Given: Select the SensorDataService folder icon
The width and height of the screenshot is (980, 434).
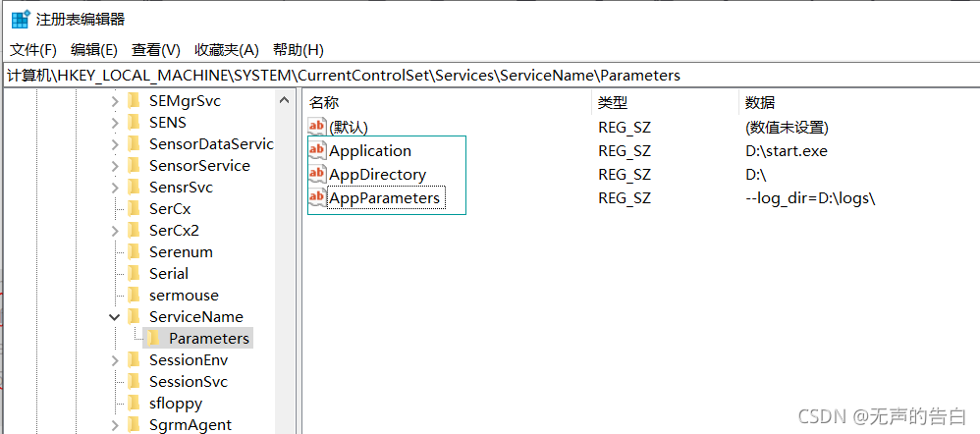Looking at the screenshot, I should point(134,143).
